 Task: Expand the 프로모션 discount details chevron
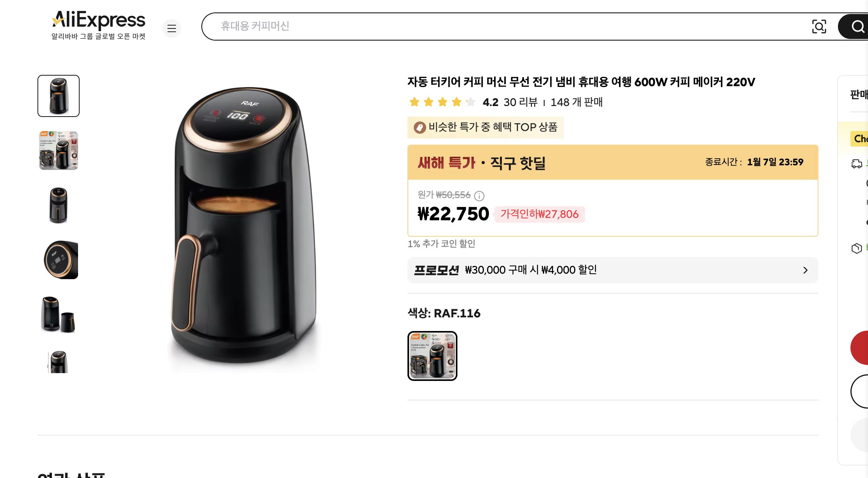click(805, 270)
